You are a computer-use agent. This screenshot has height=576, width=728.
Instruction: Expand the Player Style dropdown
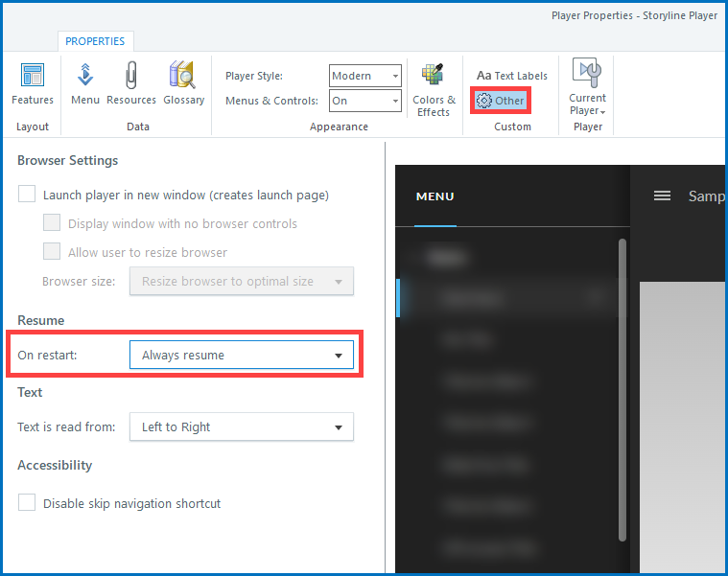[x=365, y=76]
